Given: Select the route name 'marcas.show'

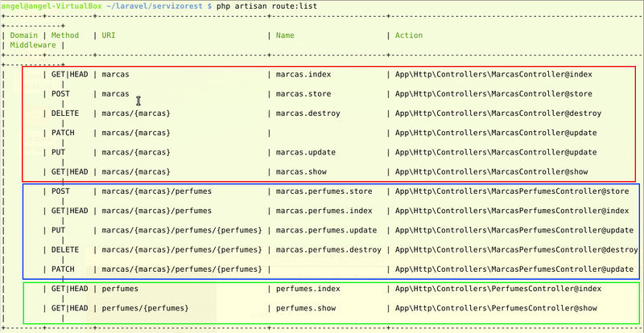Looking at the screenshot, I should point(301,171).
